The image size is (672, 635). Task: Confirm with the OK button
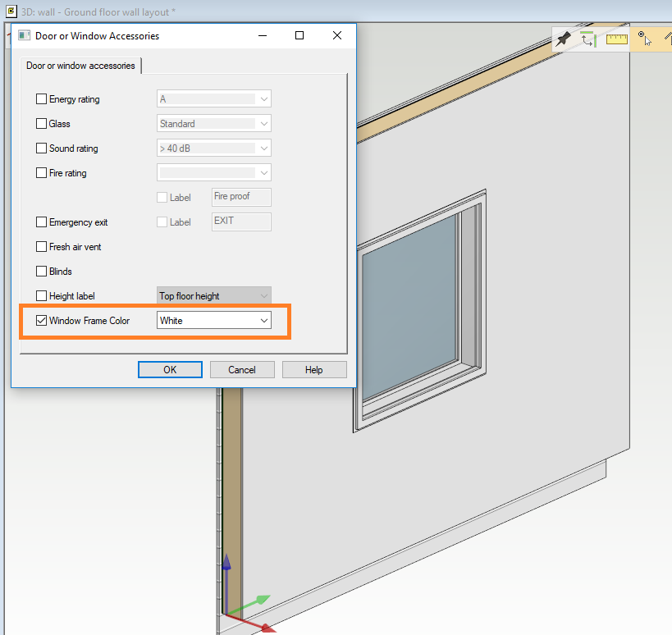click(x=170, y=370)
